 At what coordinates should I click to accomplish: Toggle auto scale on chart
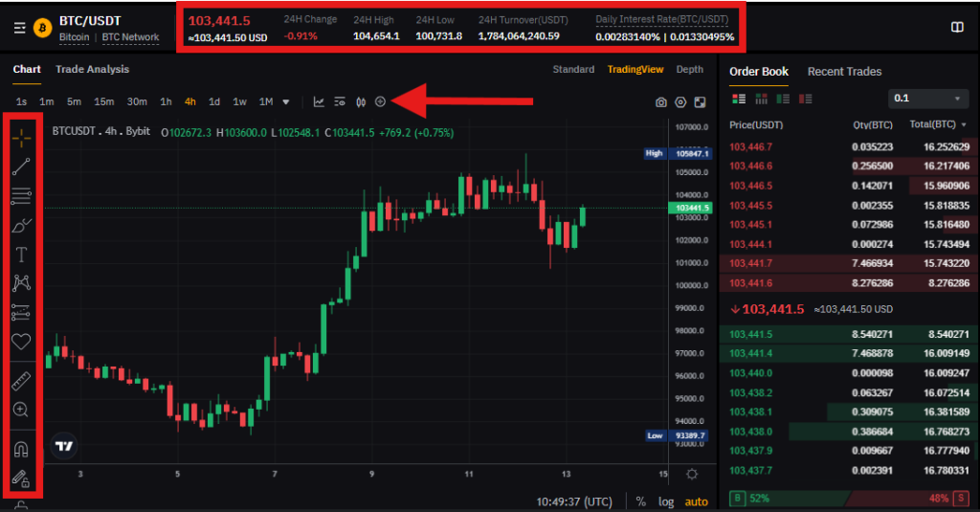click(697, 501)
